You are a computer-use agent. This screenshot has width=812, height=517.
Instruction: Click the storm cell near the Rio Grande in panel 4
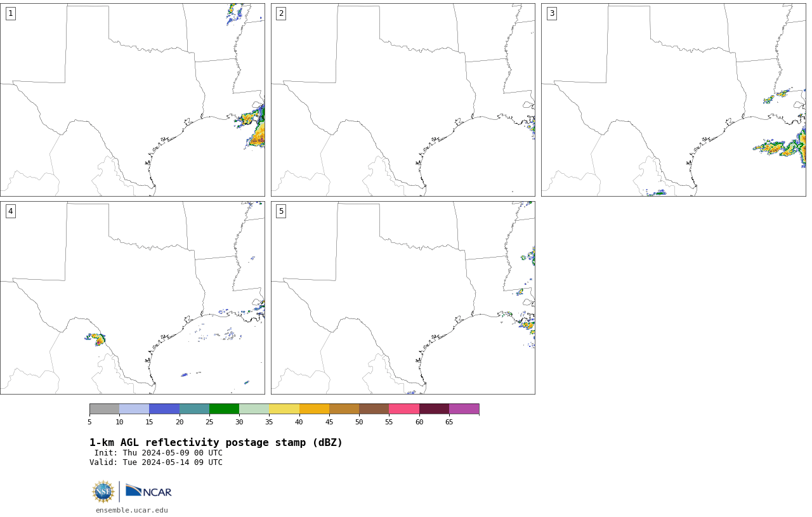96,339
